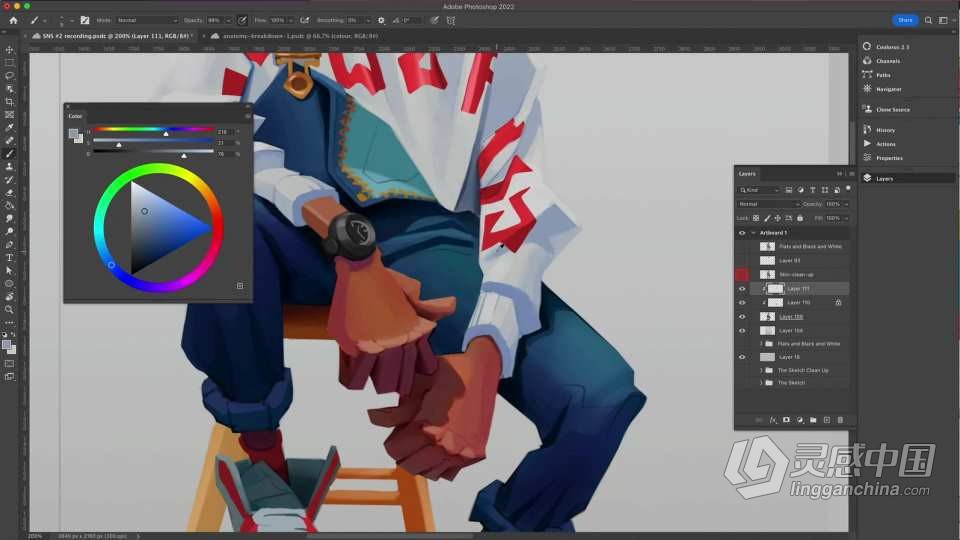The width and height of the screenshot is (960, 540).
Task: Select the Crop tool
Action: 9,102
